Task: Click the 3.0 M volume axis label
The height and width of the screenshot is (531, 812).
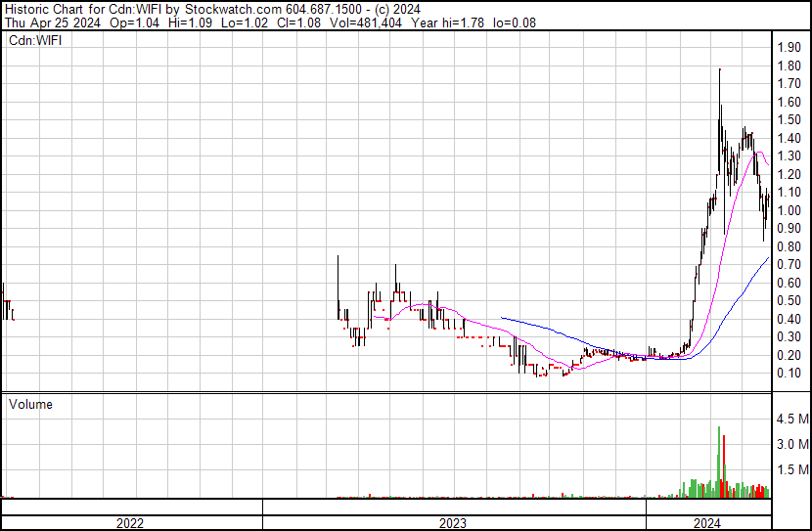Action: point(791,445)
